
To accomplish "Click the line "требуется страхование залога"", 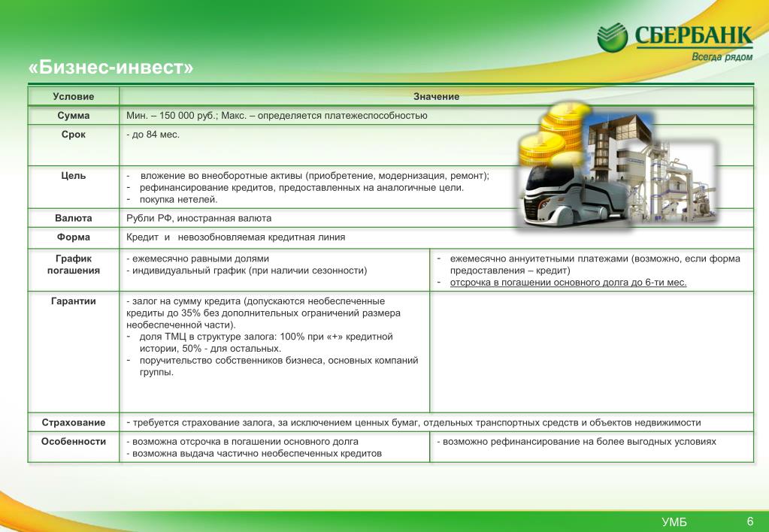I will point(413,422).
